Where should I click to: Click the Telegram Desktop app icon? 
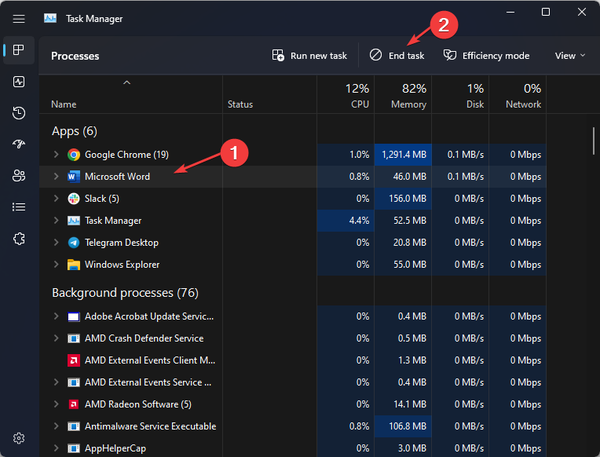pyautogui.click(x=73, y=243)
